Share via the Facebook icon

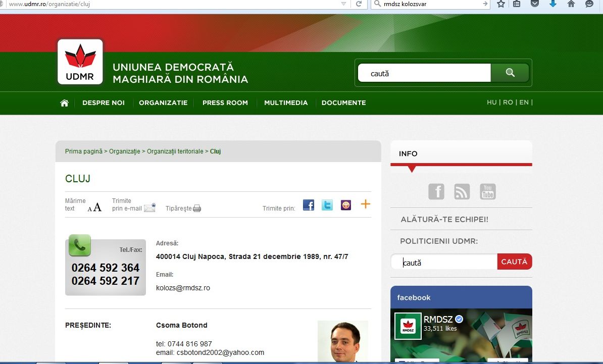click(309, 205)
